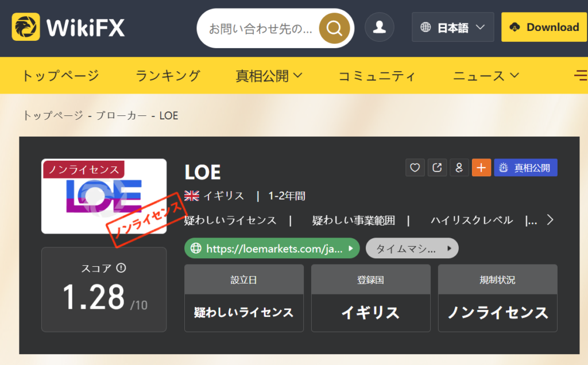
Task: Expand the 真相公開 navigation menu
Action: [x=269, y=76]
